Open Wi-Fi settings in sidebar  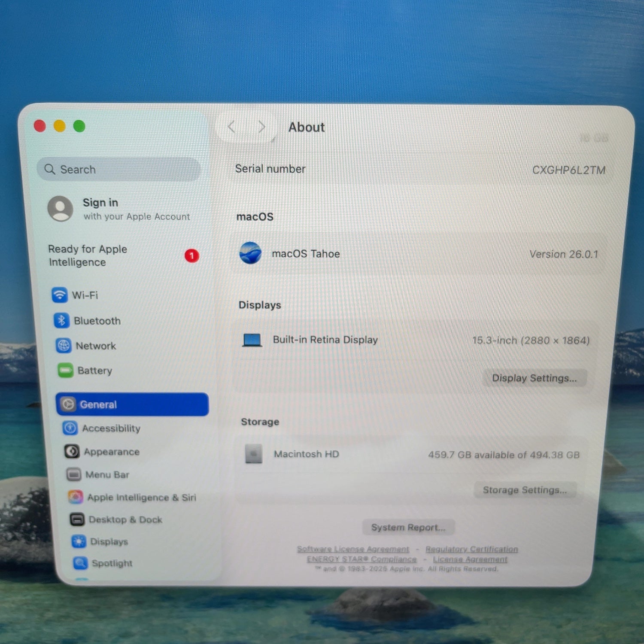click(85, 295)
